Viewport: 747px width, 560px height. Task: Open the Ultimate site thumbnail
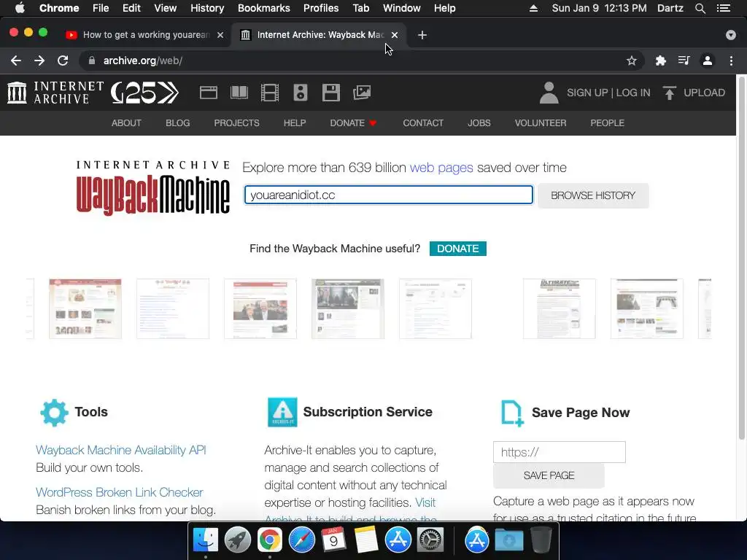point(560,308)
